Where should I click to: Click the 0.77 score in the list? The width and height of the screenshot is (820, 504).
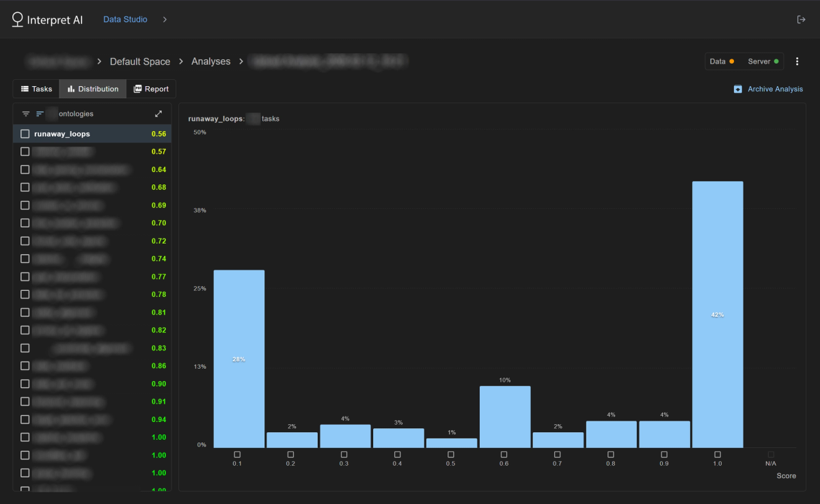coord(159,277)
